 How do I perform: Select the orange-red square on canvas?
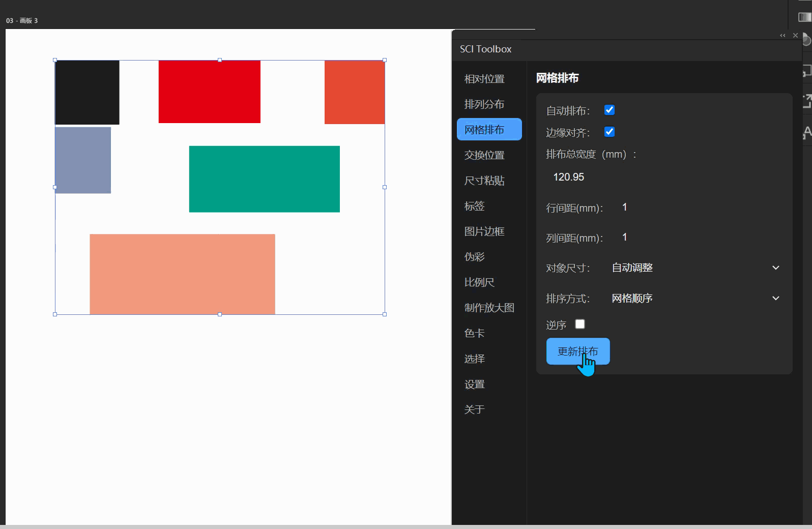(x=355, y=92)
